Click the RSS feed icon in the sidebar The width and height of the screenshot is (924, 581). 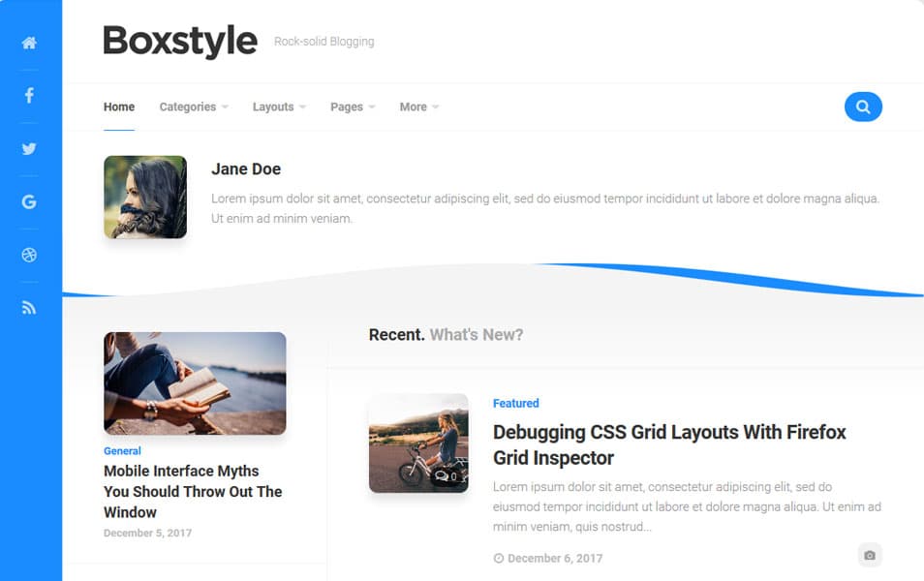click(29, 307)
